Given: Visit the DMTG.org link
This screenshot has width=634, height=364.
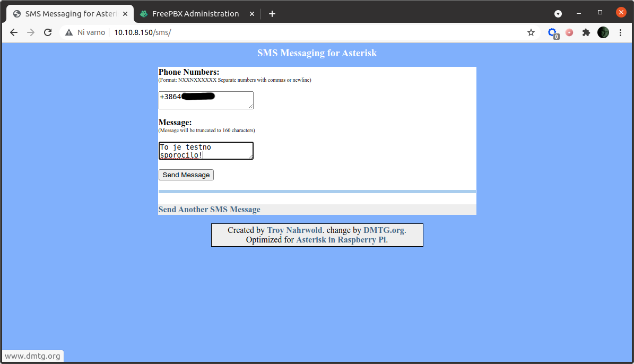Looking at the screenshot, I should pos(384,230).
